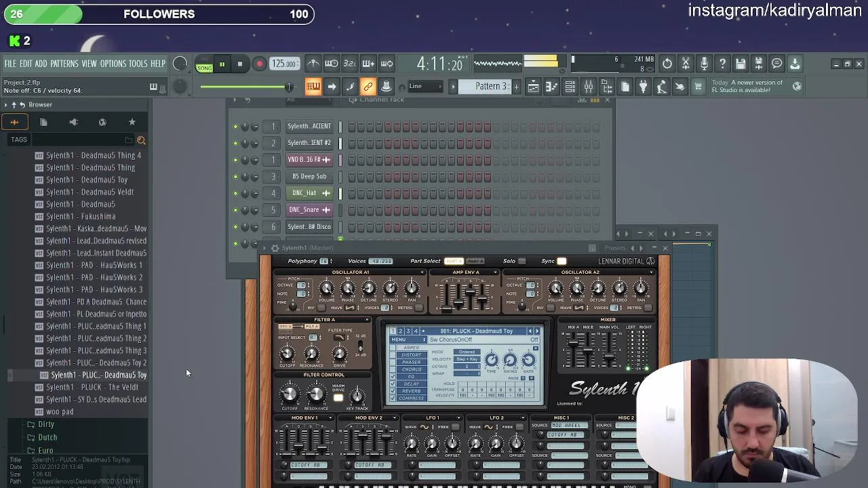Toggle the Browser view icon

[607, 87]
